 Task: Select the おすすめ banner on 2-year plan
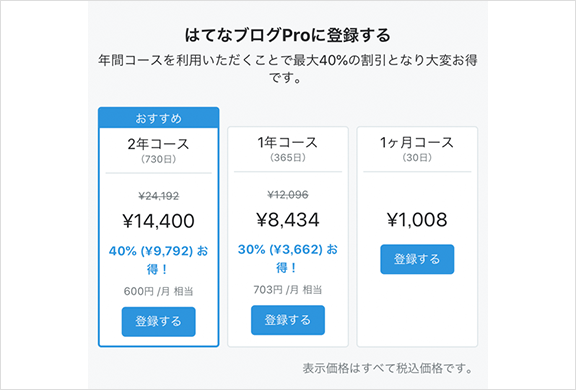coord(158,118)
